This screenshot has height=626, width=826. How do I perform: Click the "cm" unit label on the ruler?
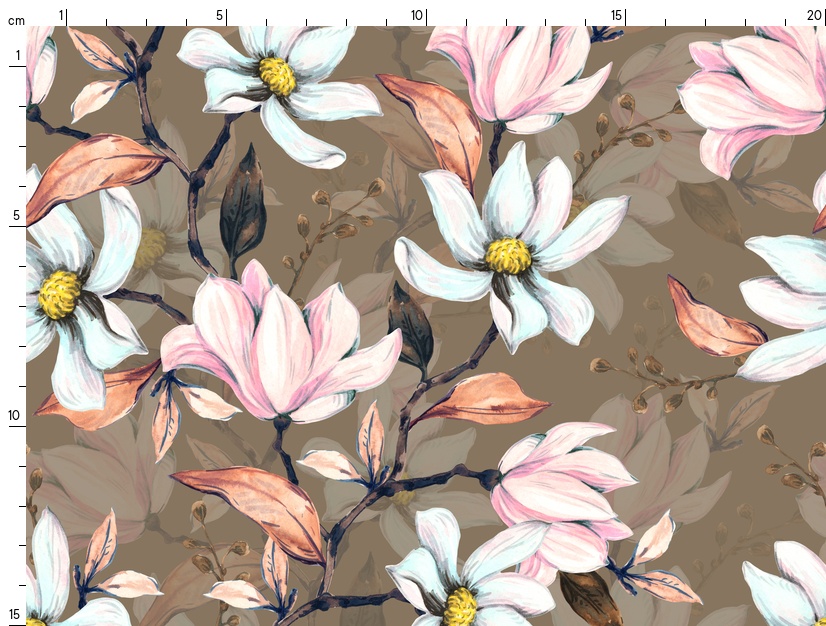(x=15, y=21)
